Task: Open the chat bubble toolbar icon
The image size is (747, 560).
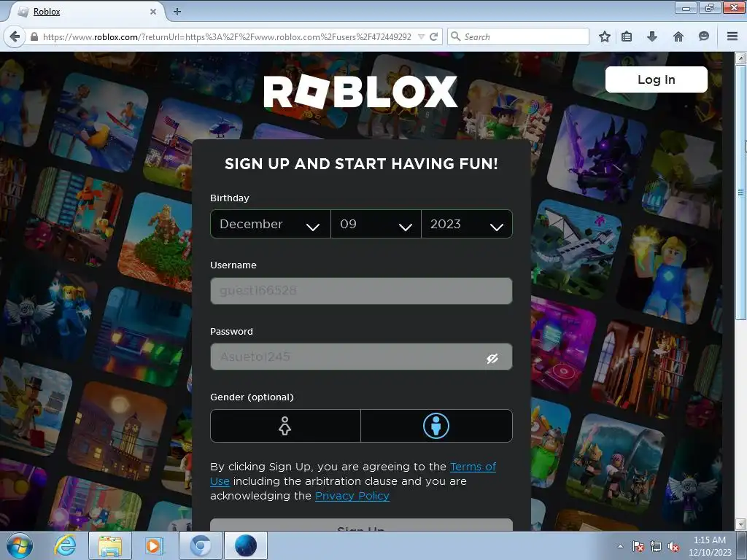Action: (704, 36)
